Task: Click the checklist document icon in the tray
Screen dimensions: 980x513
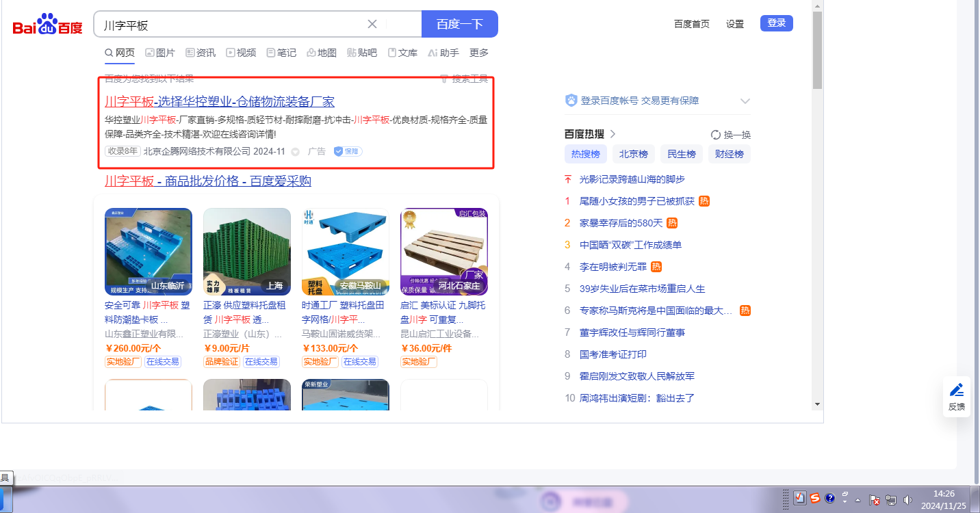Action: pyautogui.click(x=799, y=498)
